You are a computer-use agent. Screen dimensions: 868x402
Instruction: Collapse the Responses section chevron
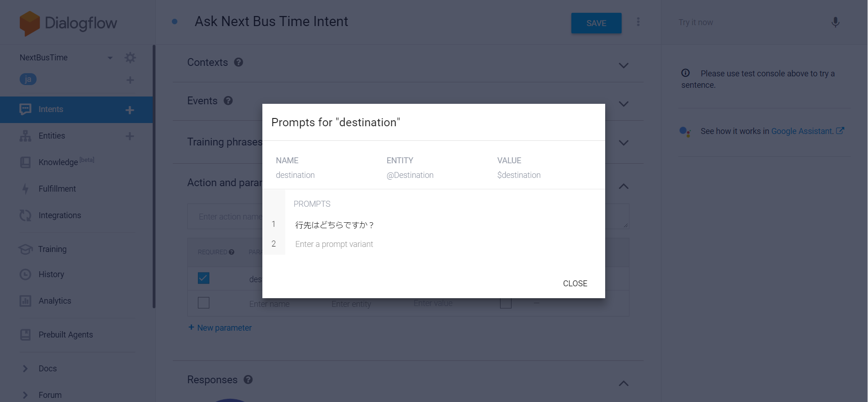coord(623,383)
